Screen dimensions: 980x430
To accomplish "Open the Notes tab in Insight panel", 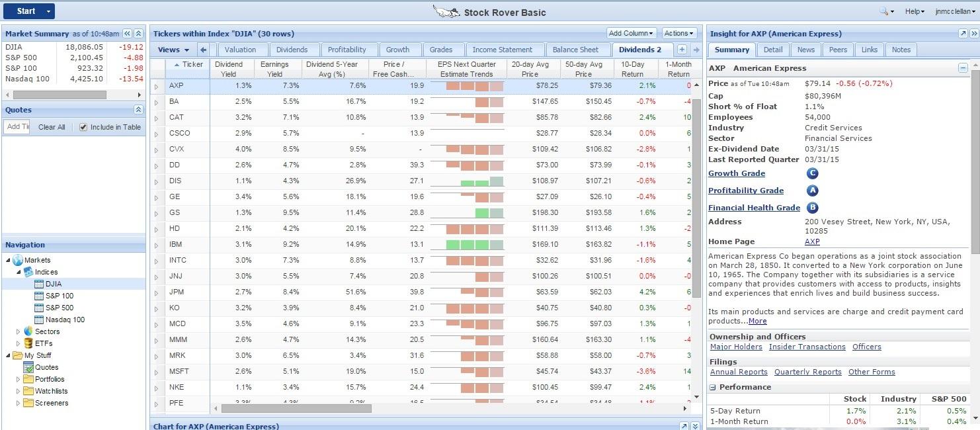I will pos(901,50).
